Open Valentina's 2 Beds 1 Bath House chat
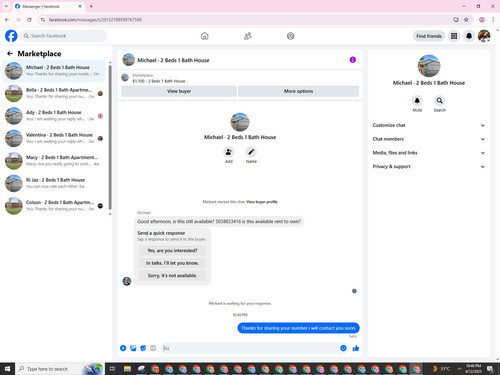 (x=54, y=138)
